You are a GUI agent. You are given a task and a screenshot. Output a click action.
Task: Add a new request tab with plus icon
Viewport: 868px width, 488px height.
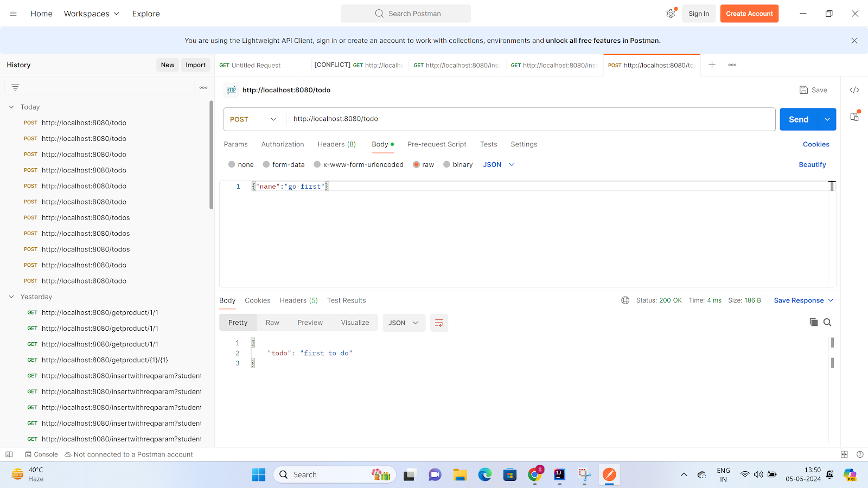(712, 65)
